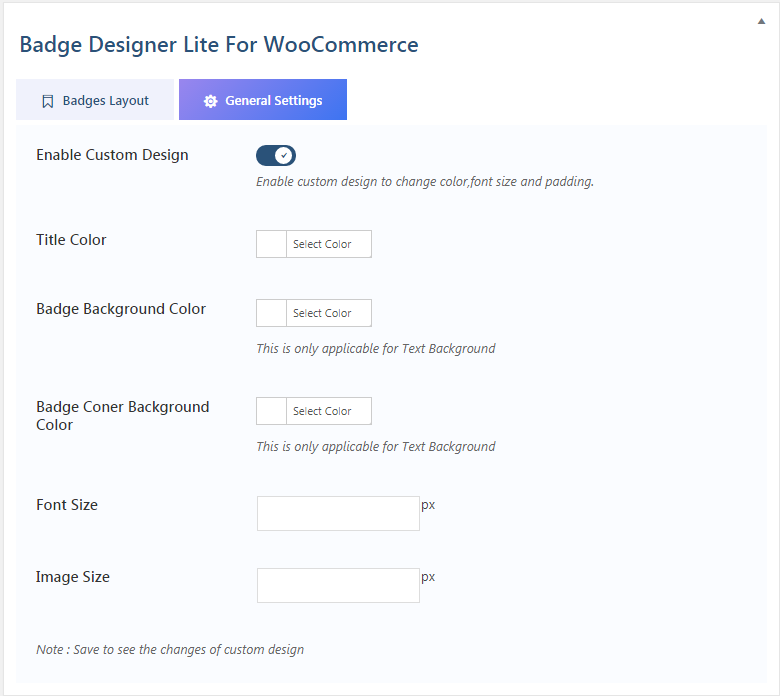This screenshot has width=780, height=696.
Task: Focus the Font Size input field
Action: tap(338, 513)
